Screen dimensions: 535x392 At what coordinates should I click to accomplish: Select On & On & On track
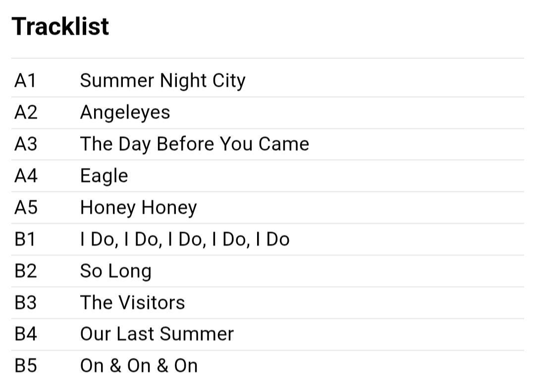(x=139, y=366)
